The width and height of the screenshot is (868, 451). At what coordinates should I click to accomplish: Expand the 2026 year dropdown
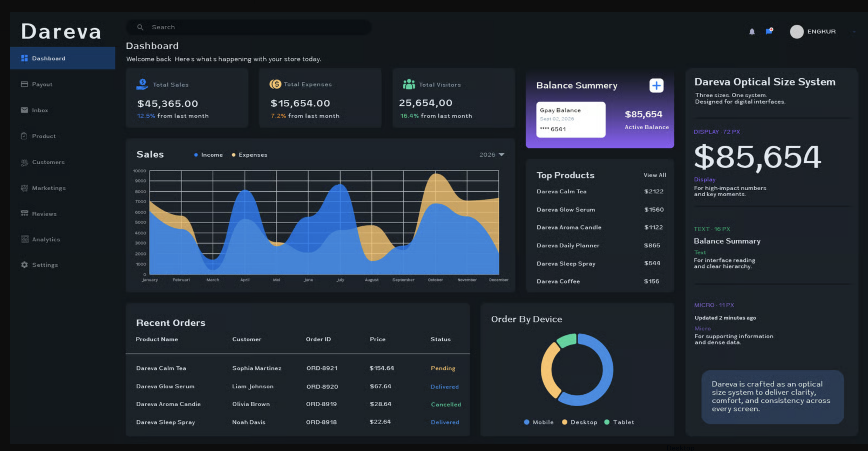492,155
